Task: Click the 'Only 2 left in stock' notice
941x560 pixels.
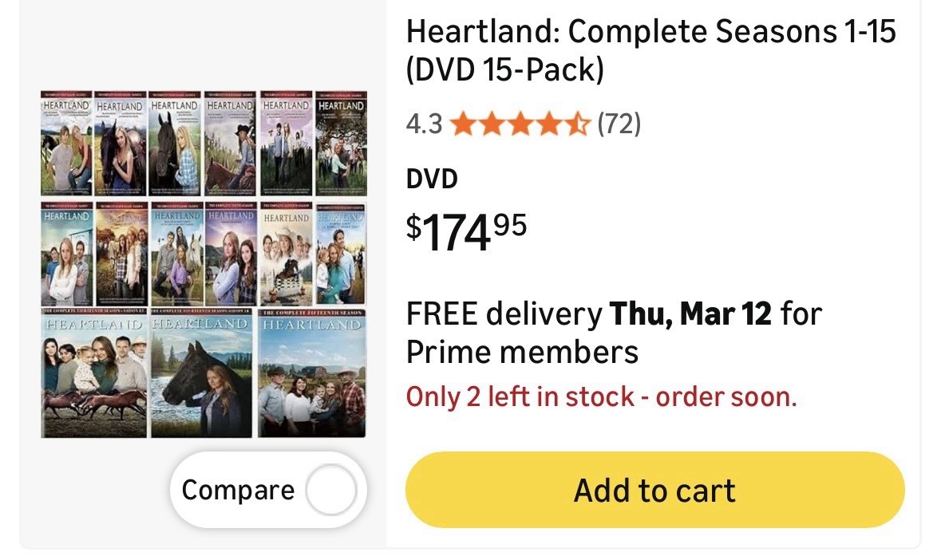Action: pos(601,396)
